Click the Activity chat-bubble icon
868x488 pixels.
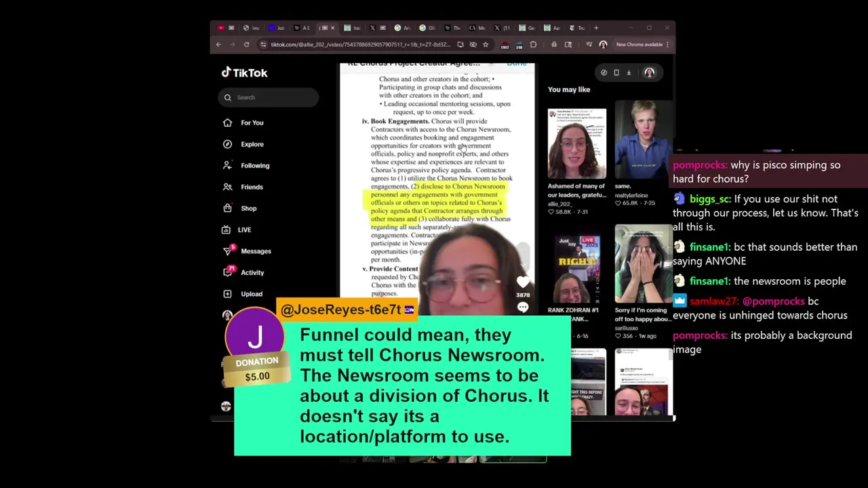227,272
